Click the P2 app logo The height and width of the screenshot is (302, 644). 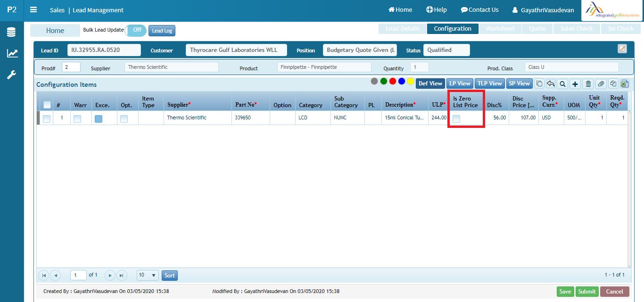pos(12,10)
